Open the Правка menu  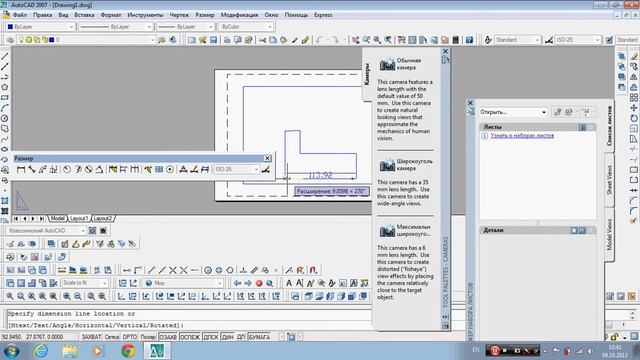point(42,15)
